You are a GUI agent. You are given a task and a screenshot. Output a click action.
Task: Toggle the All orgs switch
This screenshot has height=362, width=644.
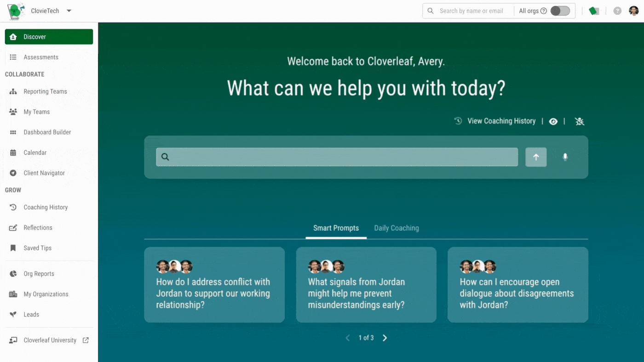click(x=560, y=11)
